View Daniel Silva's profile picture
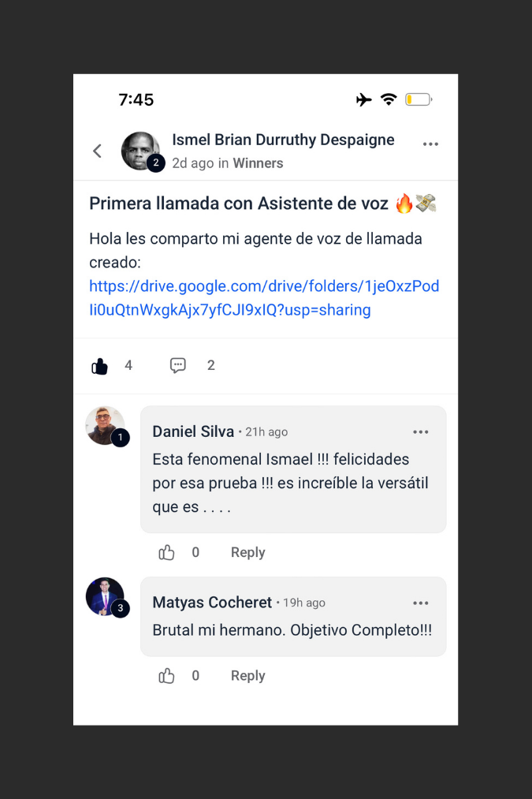 click(105, 426)
